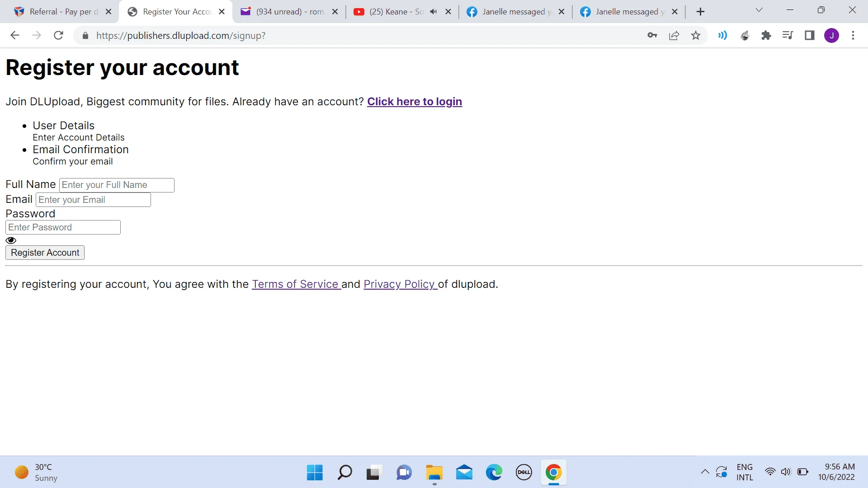Expand the tab search chevron

[759, 10]
